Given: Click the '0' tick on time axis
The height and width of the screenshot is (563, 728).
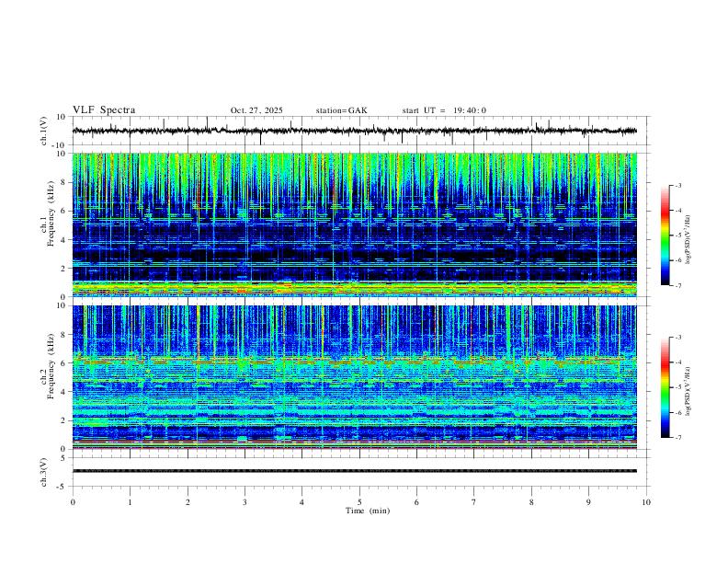Looking at the screenshot, I should tap(73, 502).
